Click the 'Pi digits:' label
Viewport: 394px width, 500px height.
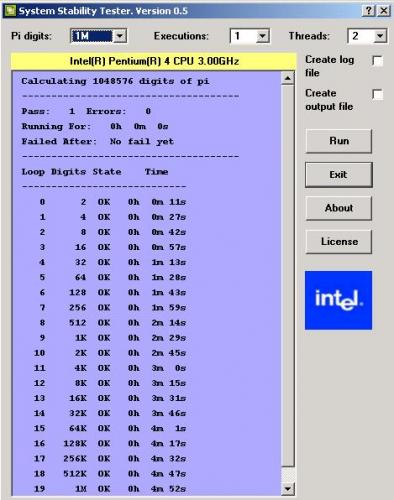pos(32,36)
